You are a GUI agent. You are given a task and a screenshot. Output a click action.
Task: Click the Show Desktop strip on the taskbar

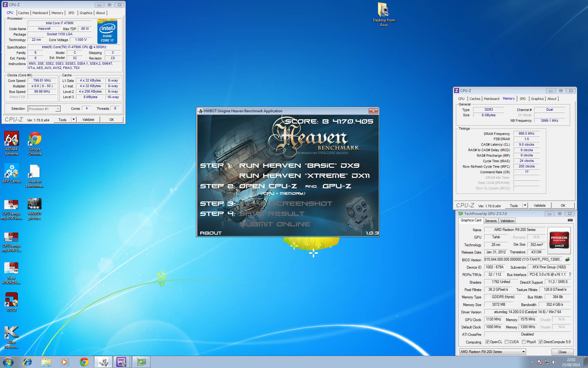click(586, 362)
